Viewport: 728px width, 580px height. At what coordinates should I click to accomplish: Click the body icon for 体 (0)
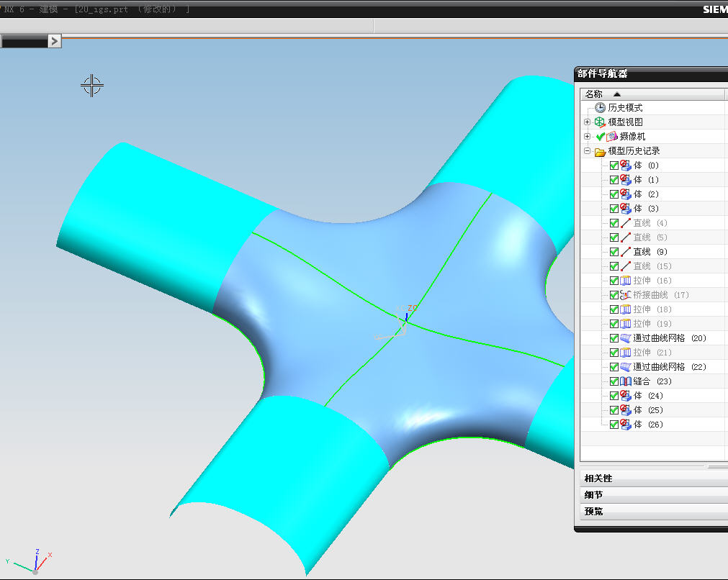click(x=626, y=166)
